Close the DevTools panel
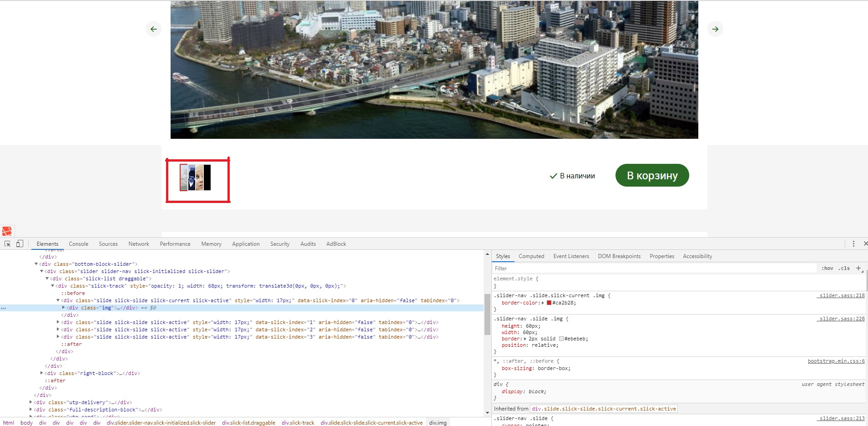Screen dimensions: 868x426 (865, 244)
